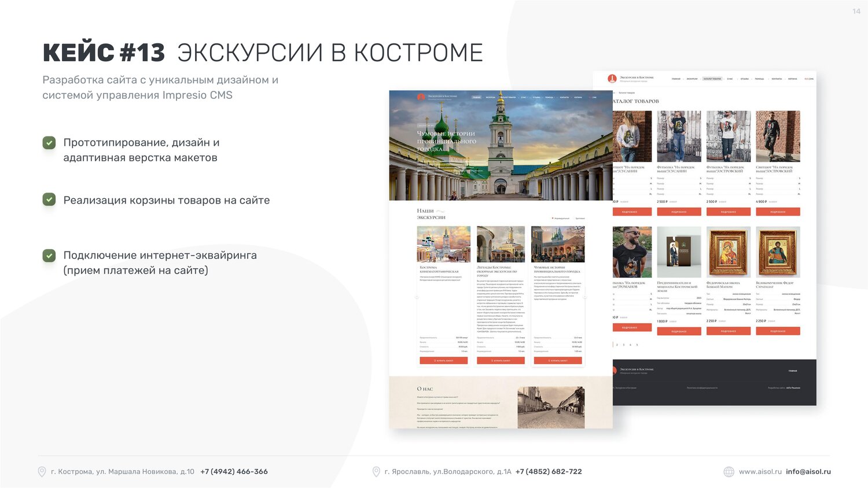Viewport: 868px width, 488px height.
Task: Click the 'ЭКСКУРСИИ В КОСТРОМЕ' title text
Action: [330, 53]
